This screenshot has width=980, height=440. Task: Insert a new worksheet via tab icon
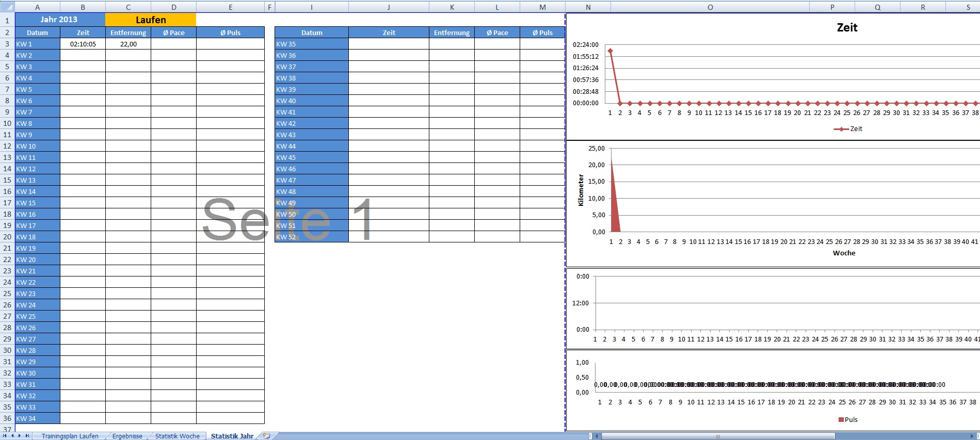point(266,436)
